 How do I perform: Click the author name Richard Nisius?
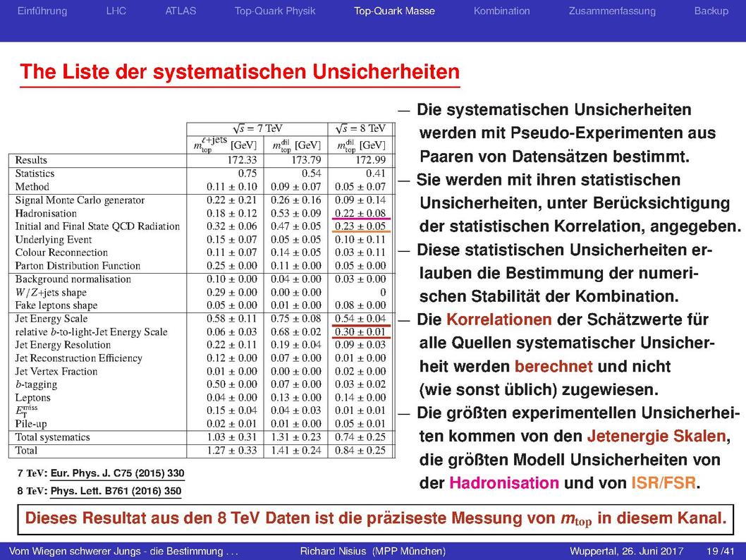(x=333, y=552)
